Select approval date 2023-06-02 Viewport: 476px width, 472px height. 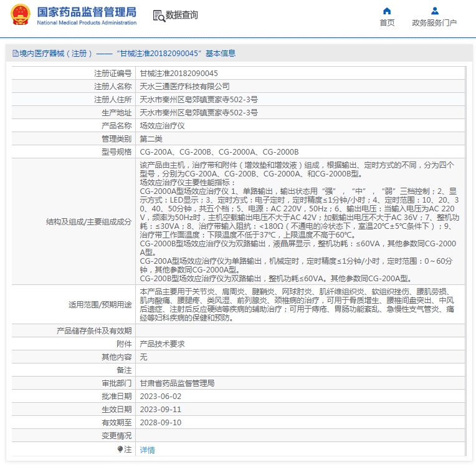click(160, 396)
